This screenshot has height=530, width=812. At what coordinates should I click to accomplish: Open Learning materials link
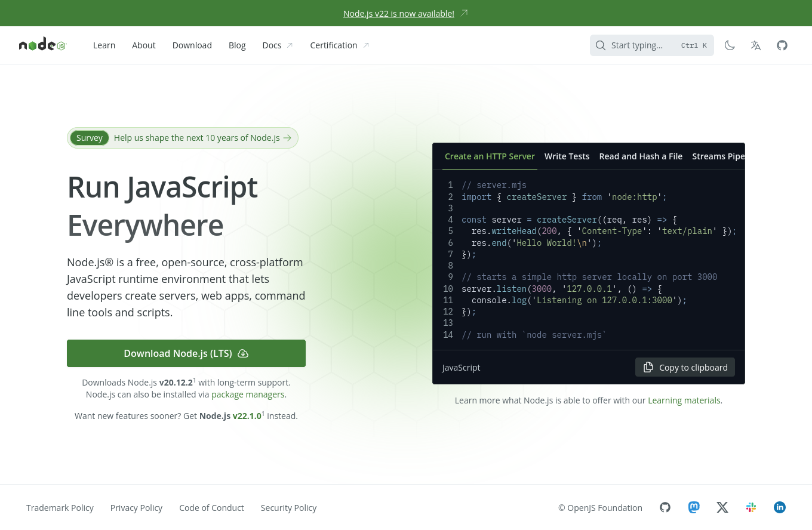click(x=684, y=400)
